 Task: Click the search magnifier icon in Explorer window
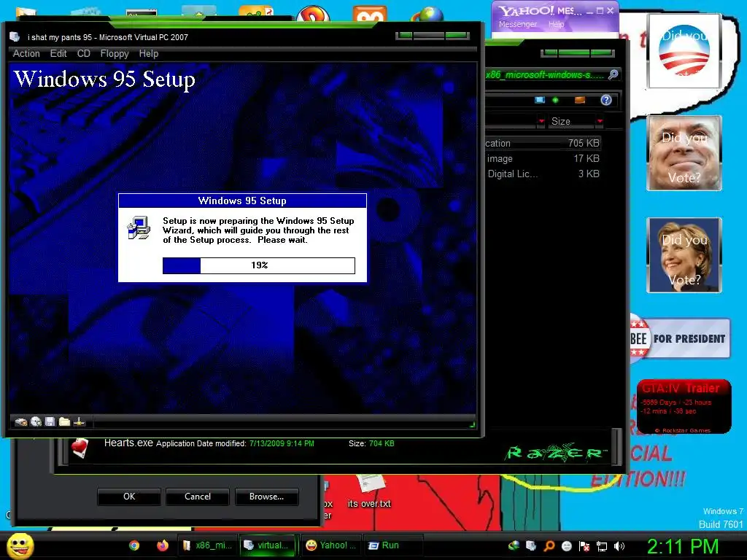[x=613, y=74]
